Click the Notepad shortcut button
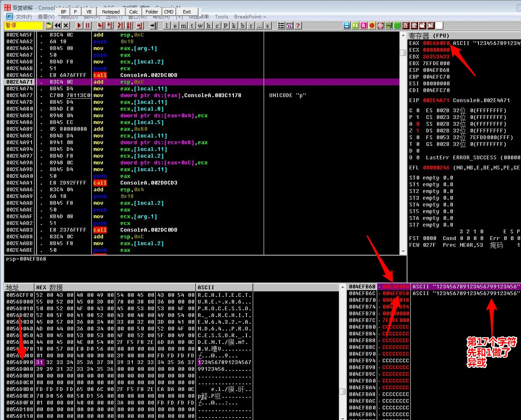521x420 pixels. [111, 12]
